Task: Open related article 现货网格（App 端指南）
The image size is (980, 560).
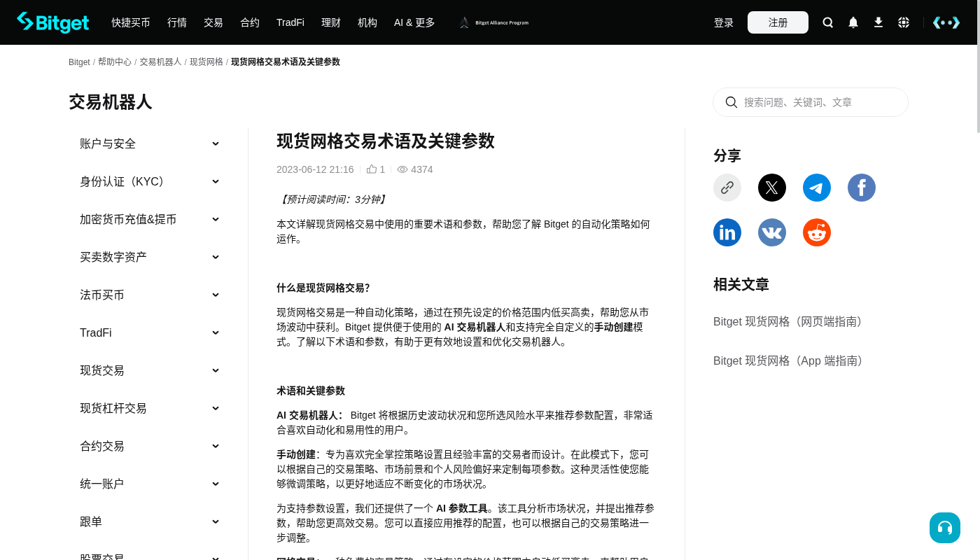Action: point(790,360)
